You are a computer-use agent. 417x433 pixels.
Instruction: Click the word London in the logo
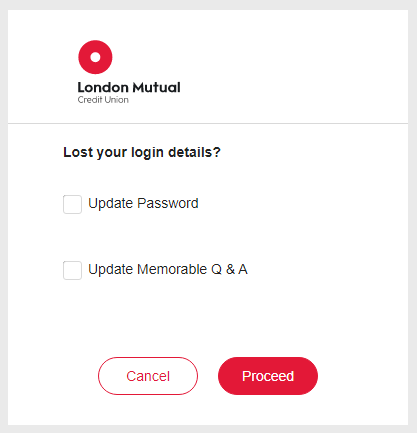tap(103, 87)
